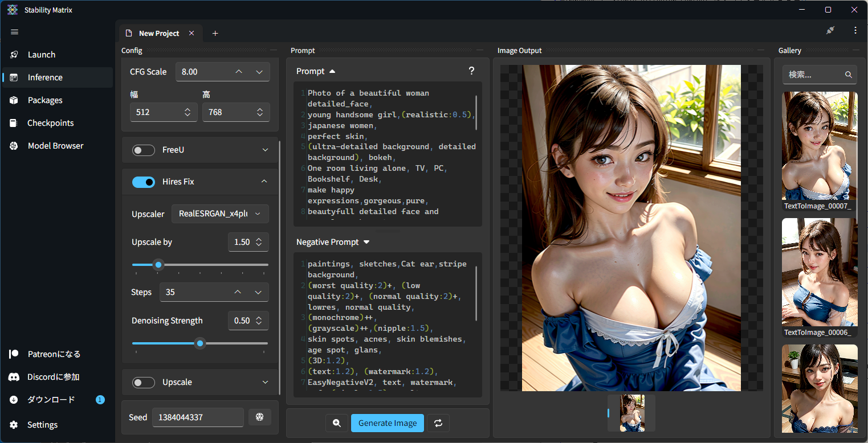Disable the Hires Fix toggle
Image resolution: width=868 pixels, height=443 pixels.
tap(144, 182)
